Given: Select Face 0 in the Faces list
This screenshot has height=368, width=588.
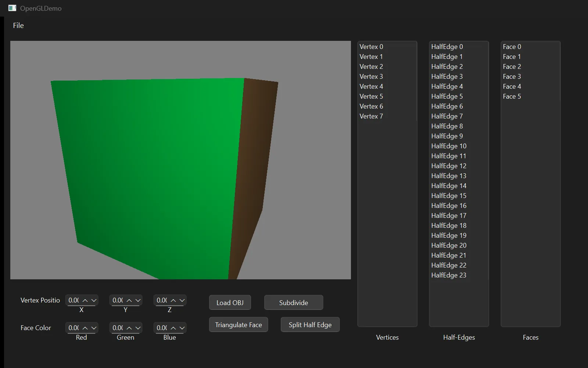Looking at the screenshot, I should (x=530, y=47).
